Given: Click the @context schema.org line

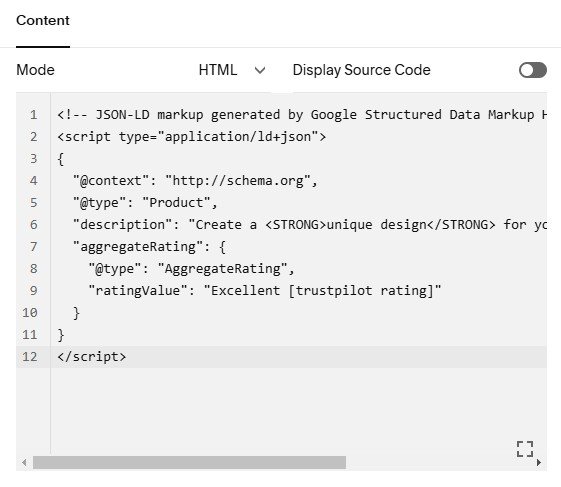Looking at the screenshot, I should (x=195, y=181).
